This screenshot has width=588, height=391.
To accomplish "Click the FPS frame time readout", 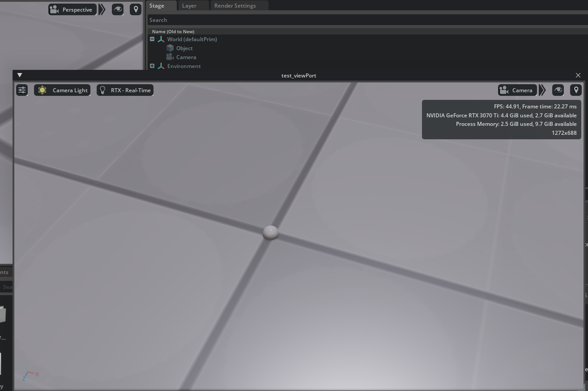I will 535,107.
